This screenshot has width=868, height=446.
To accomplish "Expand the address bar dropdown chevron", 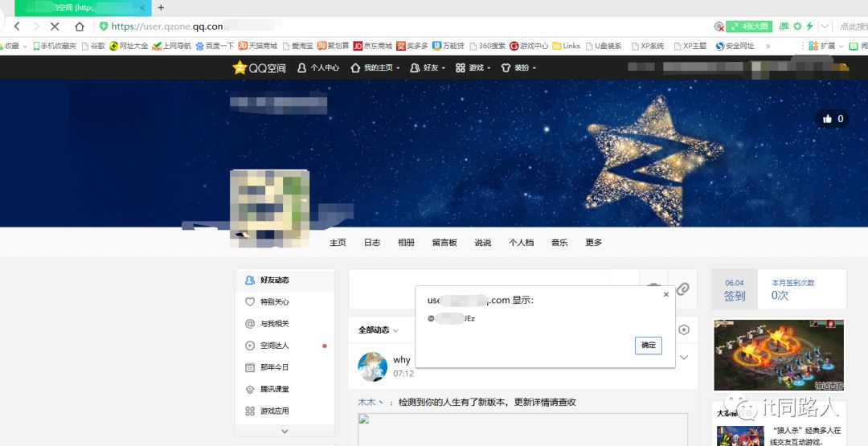I will tap(825, 26).
